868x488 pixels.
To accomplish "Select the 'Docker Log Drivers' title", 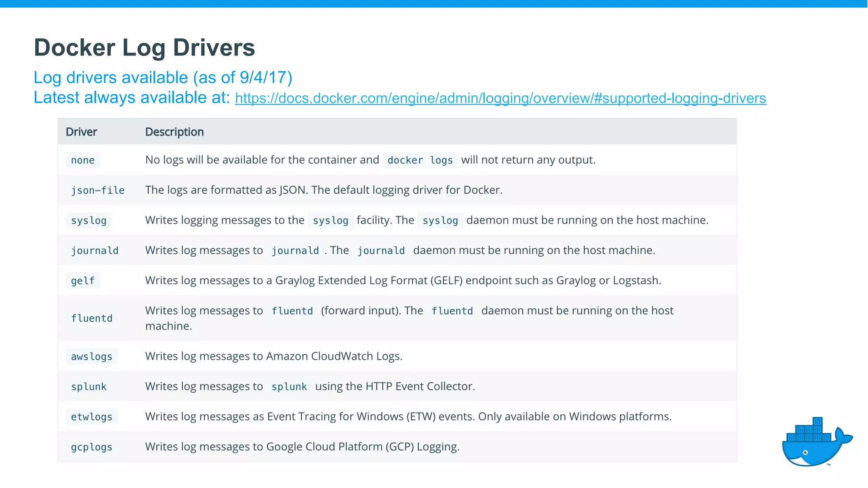I will (x=145, y=47).
